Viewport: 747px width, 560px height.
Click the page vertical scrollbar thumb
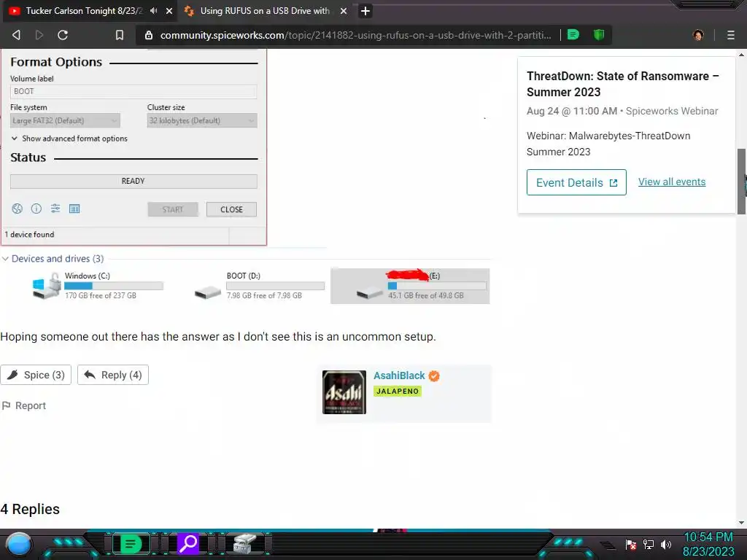point(741,181)
